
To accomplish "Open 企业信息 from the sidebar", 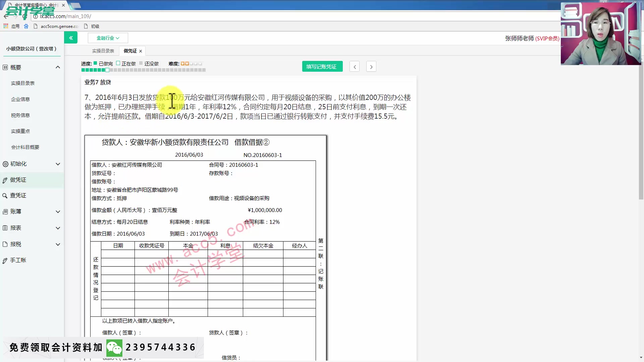I will [20, 99].
